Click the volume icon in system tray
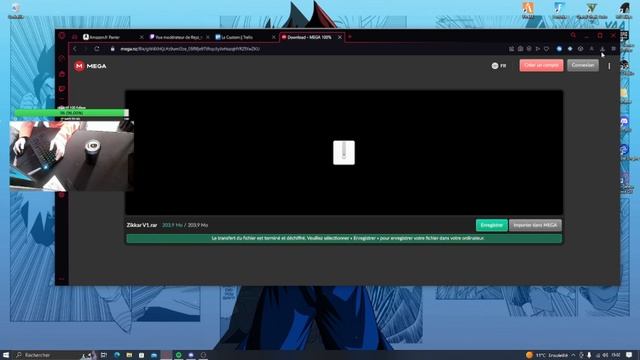 point(605,355)
